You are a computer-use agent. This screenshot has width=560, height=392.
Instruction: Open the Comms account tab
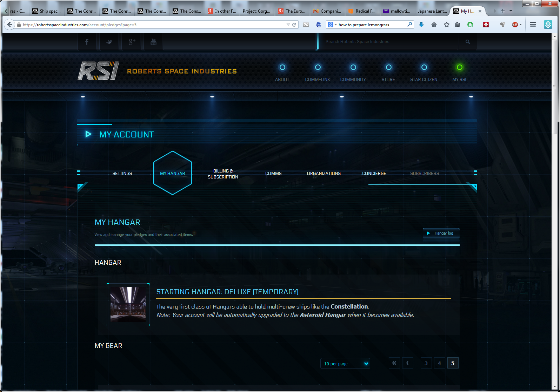tap(273, 174)
